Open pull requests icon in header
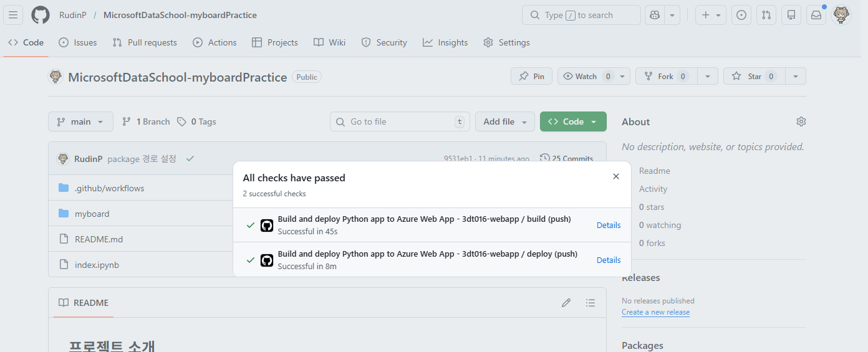This screenshot has height=352, width=868. click(x=766, y=15)
